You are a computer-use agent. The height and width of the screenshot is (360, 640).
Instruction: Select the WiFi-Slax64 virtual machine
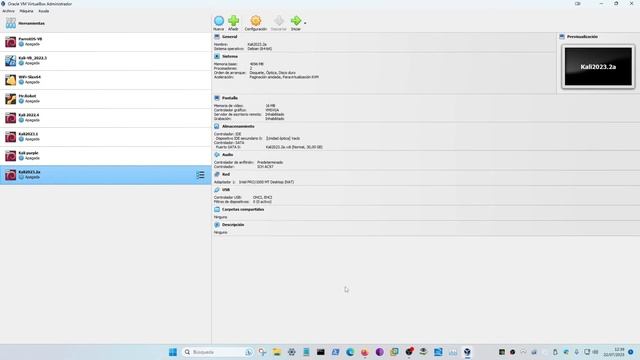pyautogui.click(x=105, y=80)
